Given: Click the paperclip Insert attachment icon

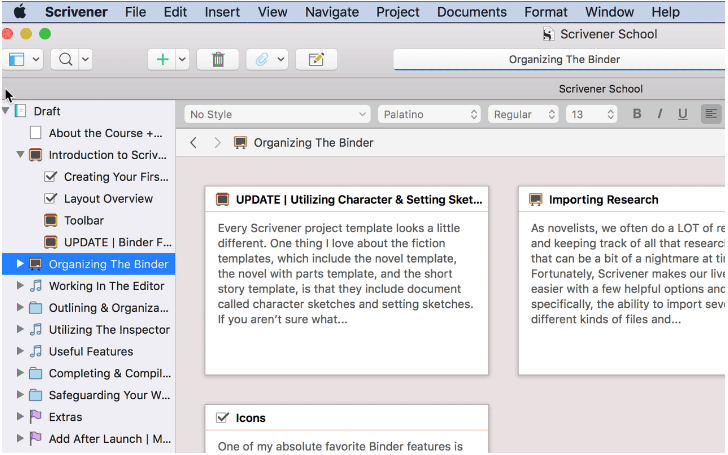Looking at the screenshot, I should (262, 59).
